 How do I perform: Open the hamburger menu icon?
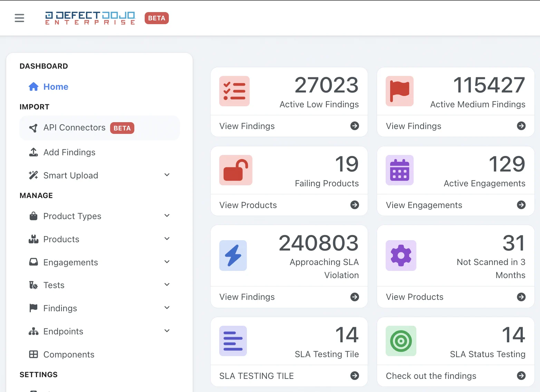19,18
